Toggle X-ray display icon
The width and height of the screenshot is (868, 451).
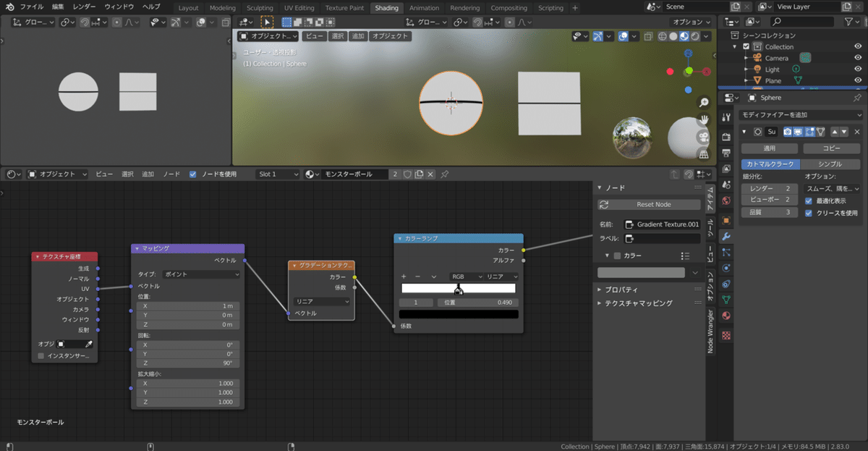point(649,36)
